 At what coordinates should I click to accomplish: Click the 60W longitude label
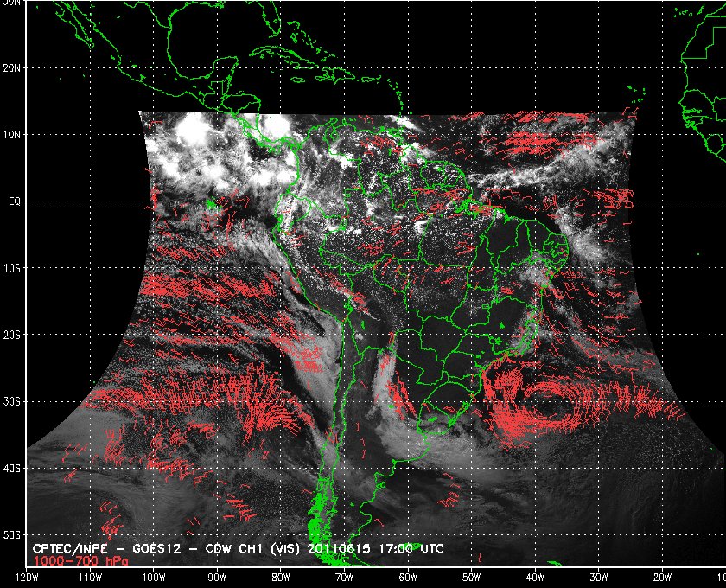tap(408, 578)
